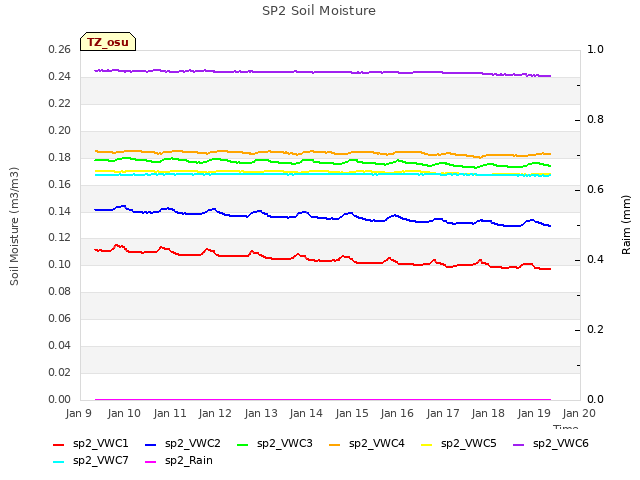Click the red VWC1 data line
The height and width of the screenshot is (480, 640).
[x=322, y=260]
